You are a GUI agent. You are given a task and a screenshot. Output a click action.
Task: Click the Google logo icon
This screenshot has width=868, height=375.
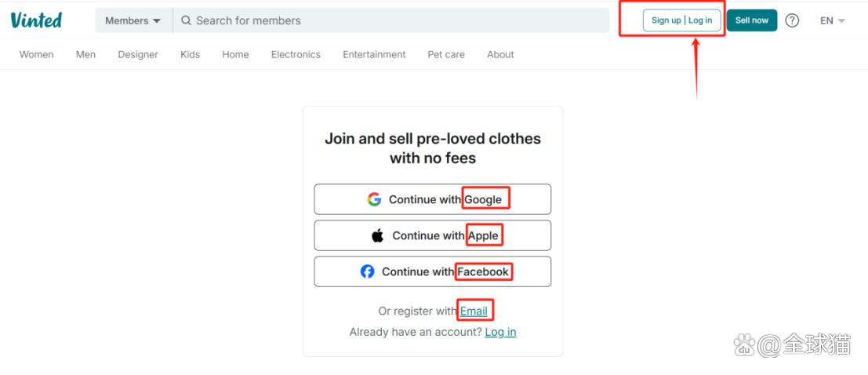[374, 199]
